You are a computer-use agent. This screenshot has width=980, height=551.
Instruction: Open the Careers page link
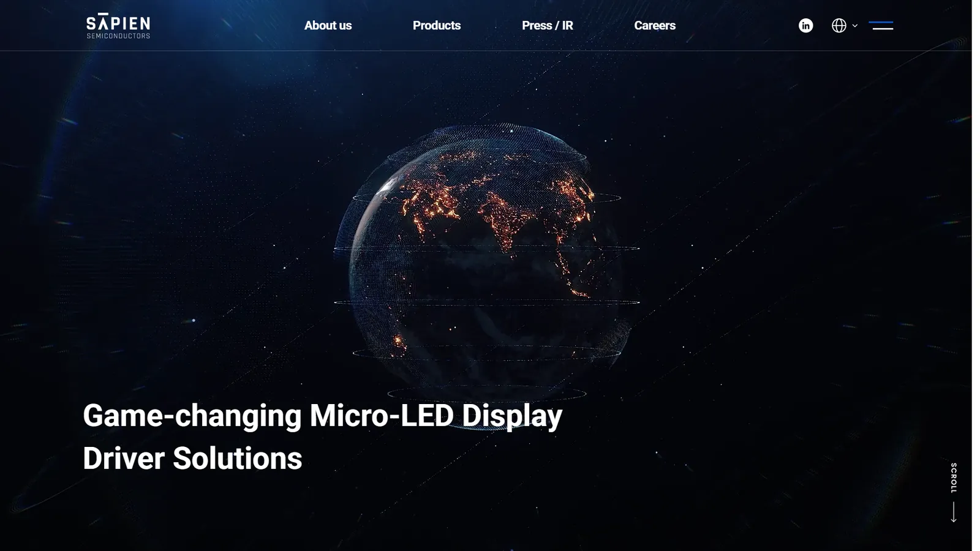654,26
